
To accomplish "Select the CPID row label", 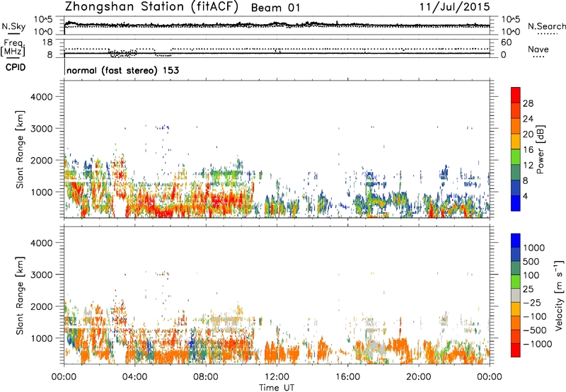I will coord(16,67).
